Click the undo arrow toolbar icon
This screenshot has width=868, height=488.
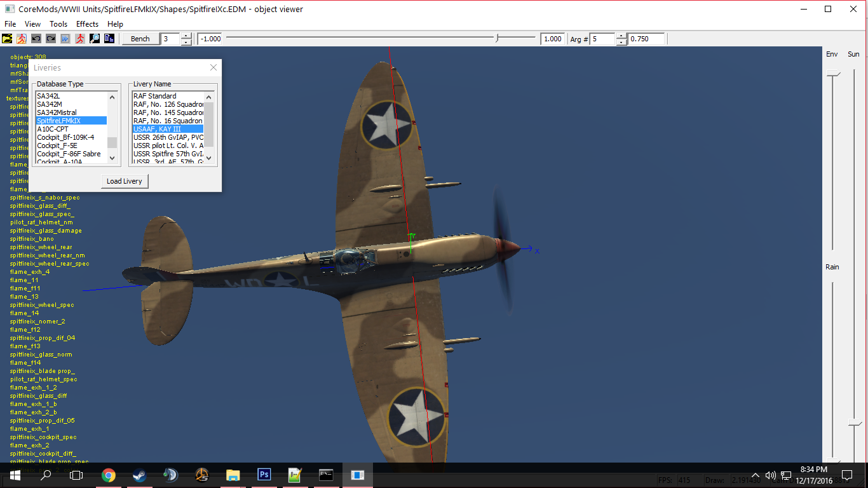coord(36,39)
